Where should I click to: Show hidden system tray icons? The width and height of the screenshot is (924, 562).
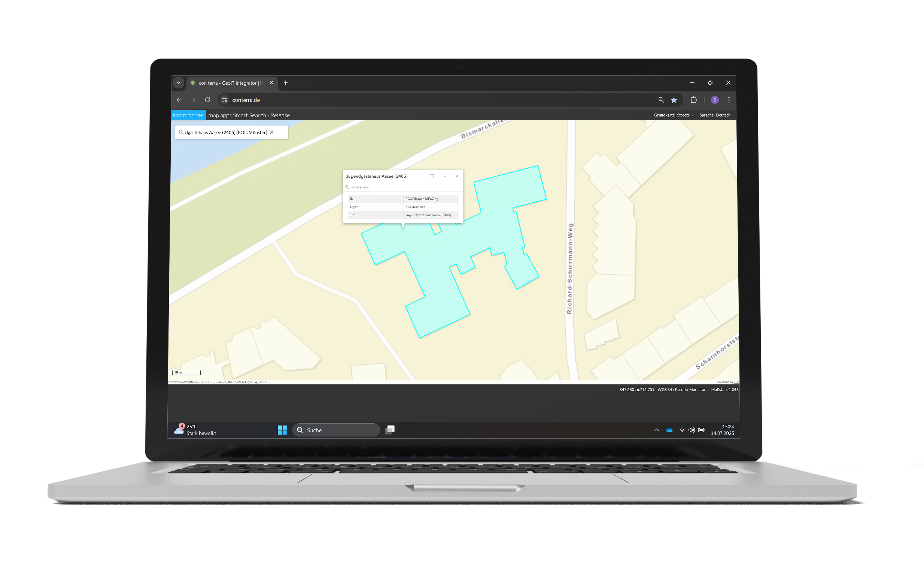656,430
